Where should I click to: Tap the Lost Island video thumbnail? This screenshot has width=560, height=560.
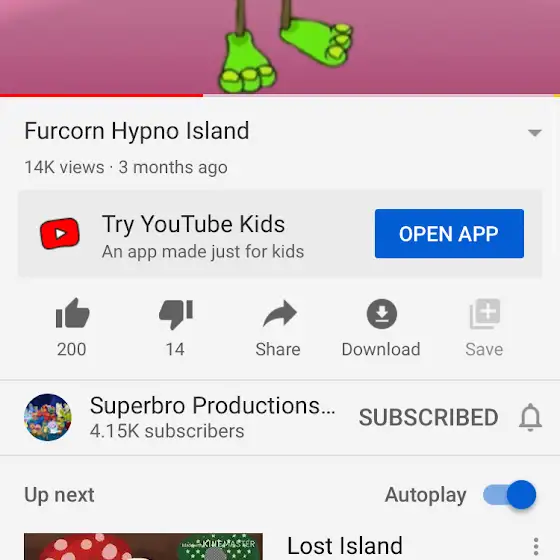pos(143,546)
